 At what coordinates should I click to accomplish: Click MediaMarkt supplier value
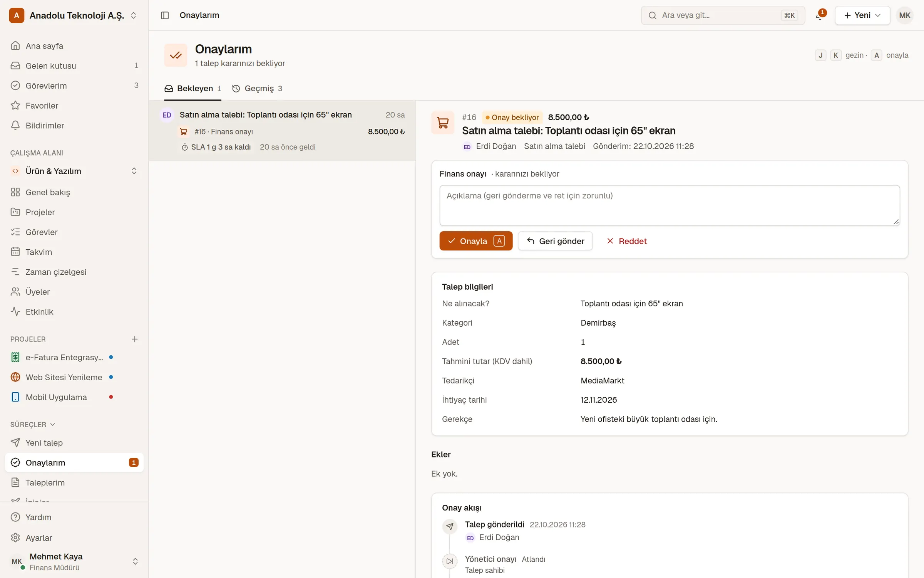(x=602, y=381)
